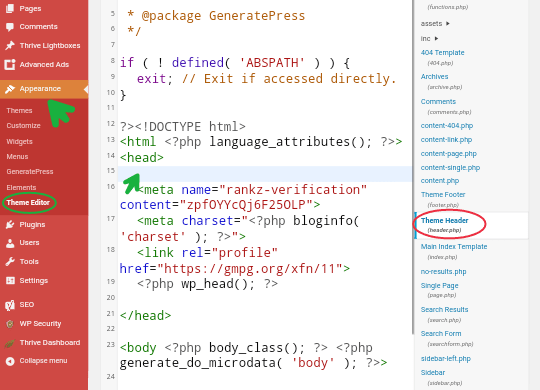Click the rankz-verification meta name value
Image resolution: width=540 pixels, height=390 pixels.
(x=293, y=190)
